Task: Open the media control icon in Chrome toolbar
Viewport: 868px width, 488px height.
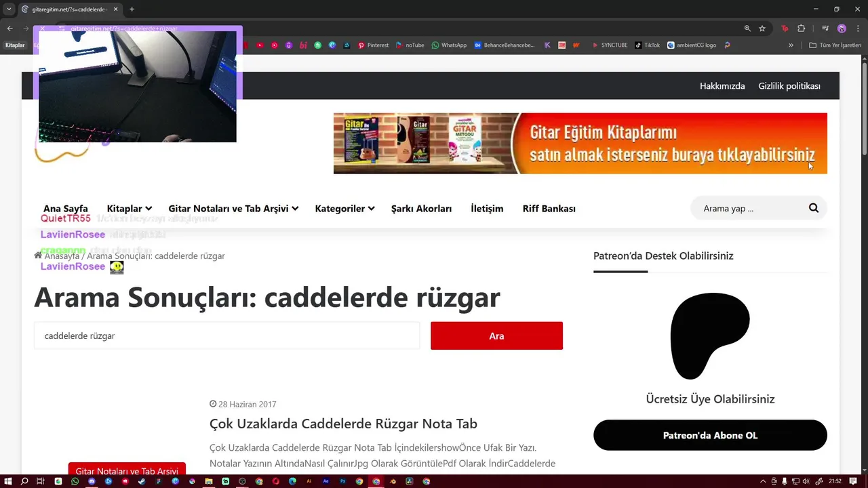Action: 825,28
